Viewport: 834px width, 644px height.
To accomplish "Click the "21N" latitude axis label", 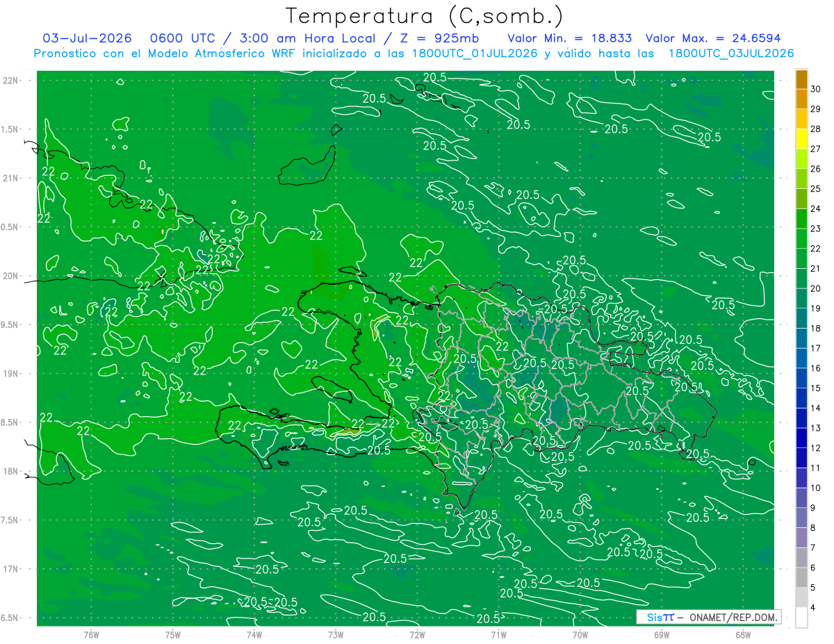I will click(10, 178).
